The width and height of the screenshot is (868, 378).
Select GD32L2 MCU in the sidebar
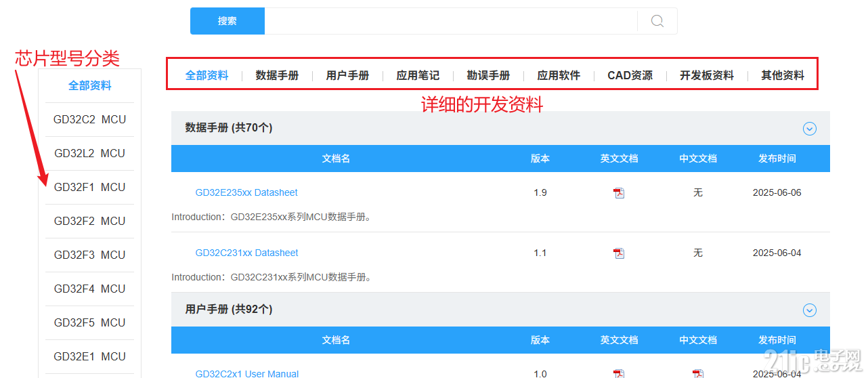pos(90,154)
